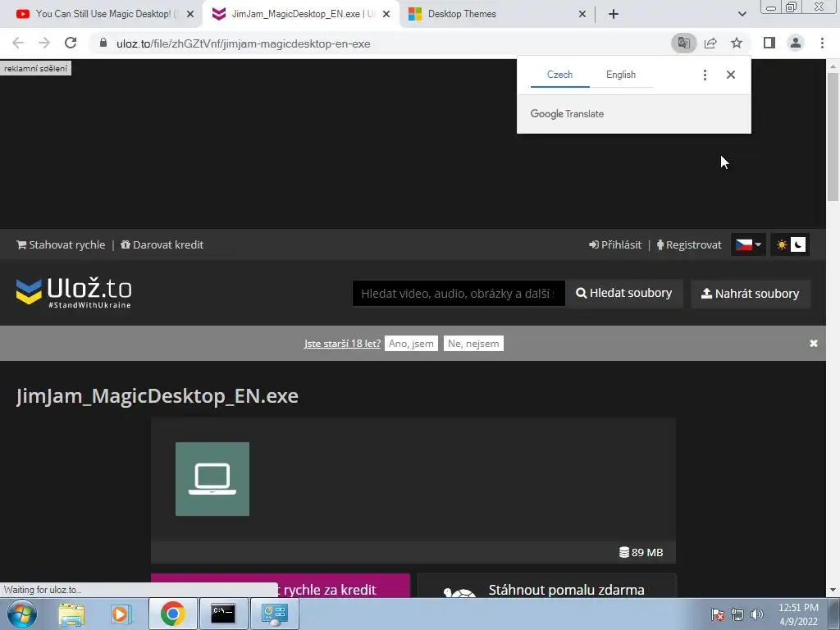
Task: Click Ne, nejsem button
Action: pos(473,344)
